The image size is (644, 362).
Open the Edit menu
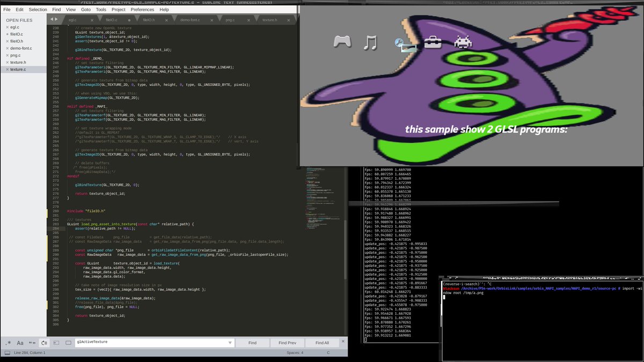(19, 10)
